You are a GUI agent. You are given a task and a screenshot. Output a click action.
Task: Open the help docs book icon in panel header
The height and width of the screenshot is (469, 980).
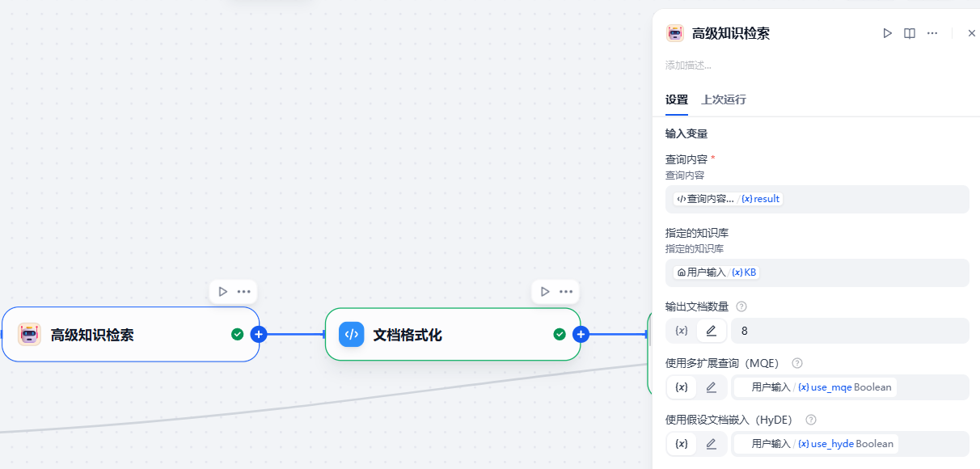[910, 33]
